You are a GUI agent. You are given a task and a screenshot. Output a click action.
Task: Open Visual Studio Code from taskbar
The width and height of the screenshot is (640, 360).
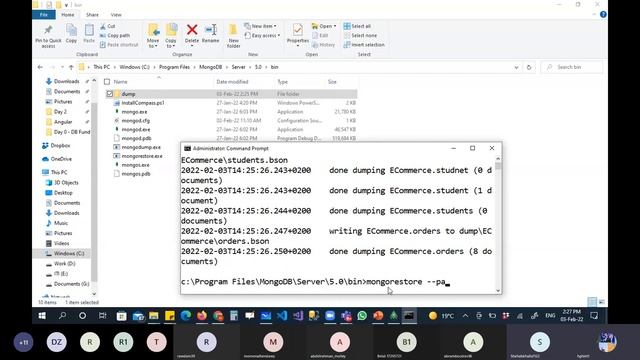coord(282,316)
